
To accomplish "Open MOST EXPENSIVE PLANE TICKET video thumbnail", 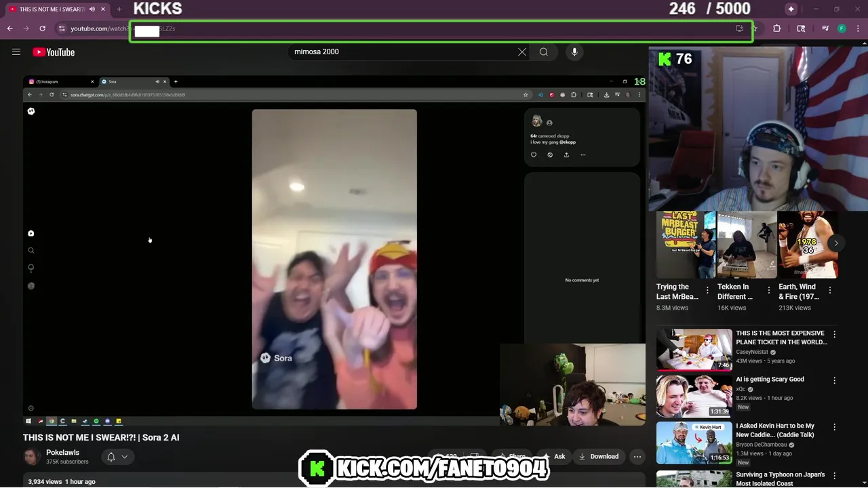I will click(x=694, y=350).
